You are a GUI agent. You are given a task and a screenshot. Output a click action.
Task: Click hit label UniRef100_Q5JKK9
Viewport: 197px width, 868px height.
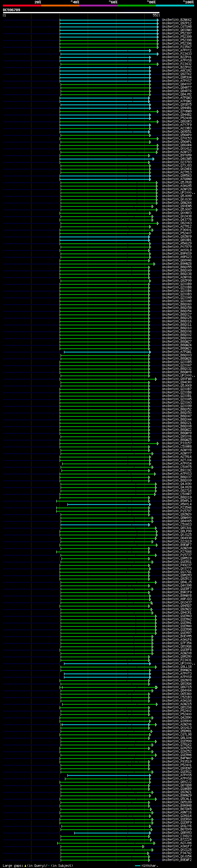pos(177,386)
